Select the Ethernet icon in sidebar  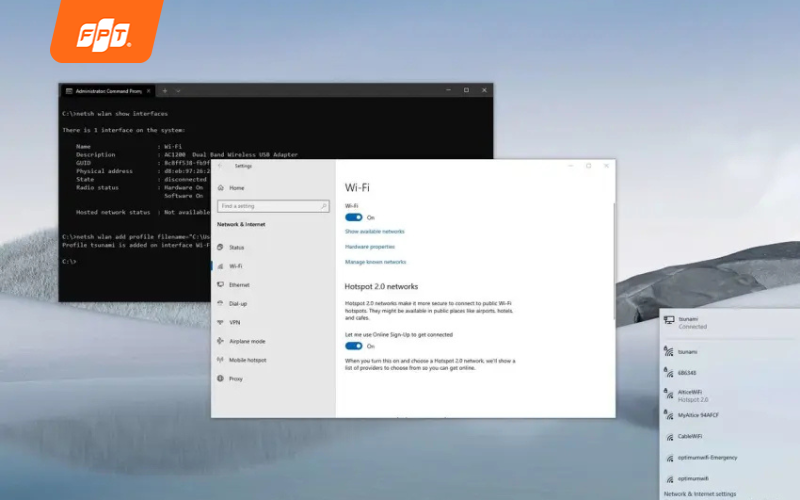click(x=220, y=285)
